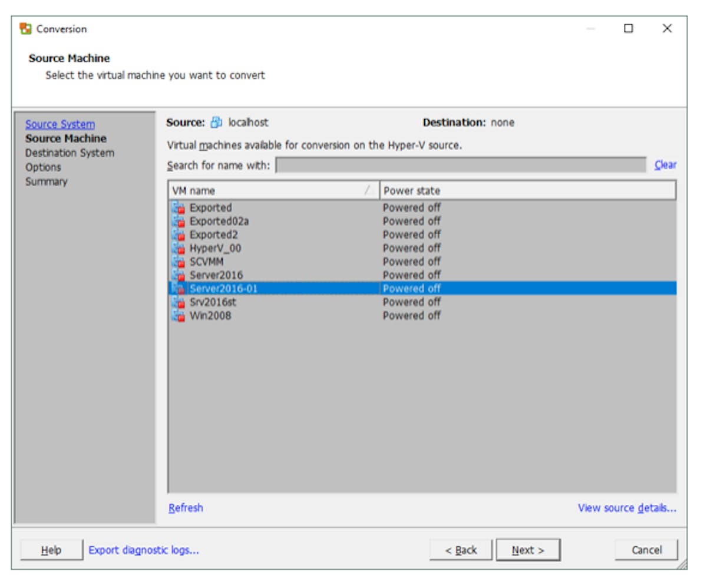Click in the Search for name field
Viewport: 707px width, 588px height.
tap(461, 166)
